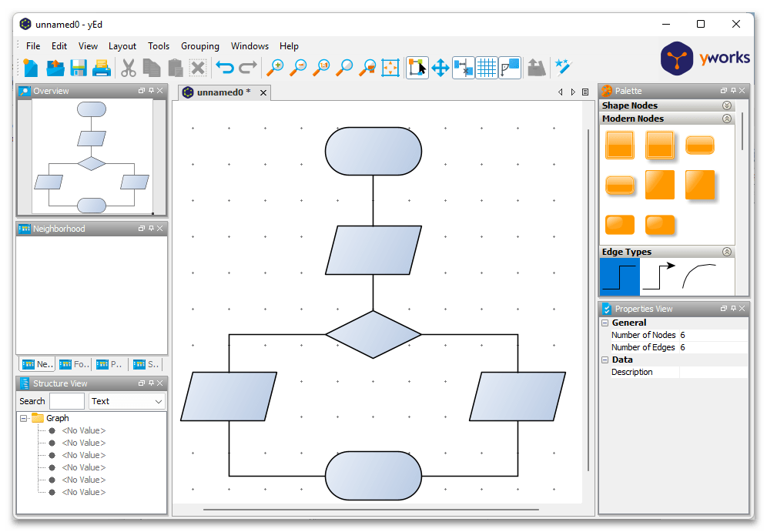Click the Palette panel vertical scrollbar
The image size is (767, 532).
tap(742, 131)
